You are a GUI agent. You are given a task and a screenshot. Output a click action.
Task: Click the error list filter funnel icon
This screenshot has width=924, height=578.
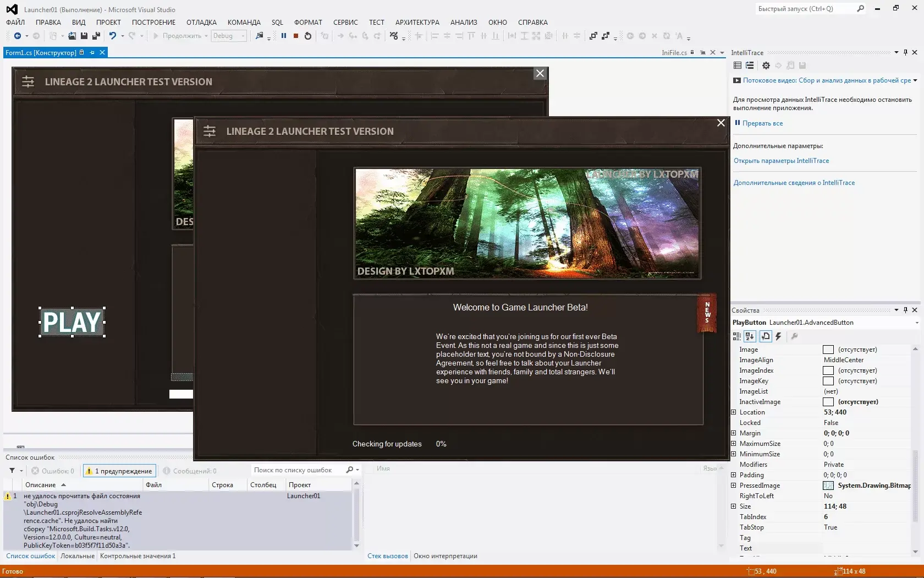coord(12,471)
